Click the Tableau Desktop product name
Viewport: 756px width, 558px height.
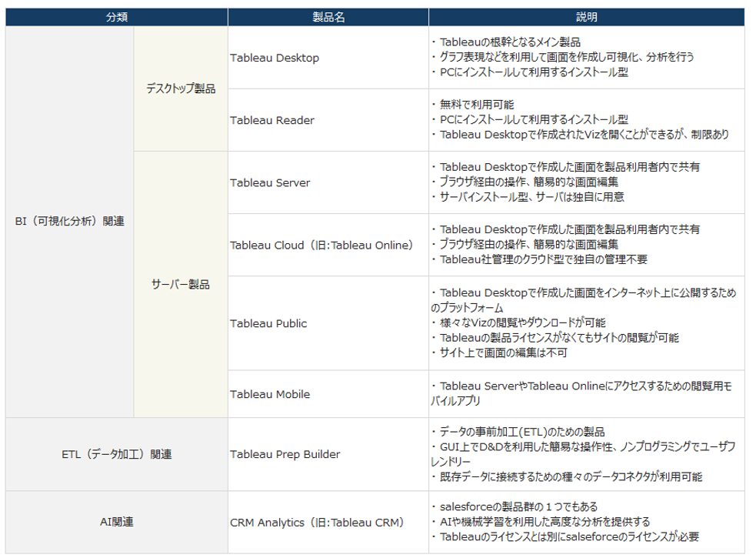coord(275,58)
